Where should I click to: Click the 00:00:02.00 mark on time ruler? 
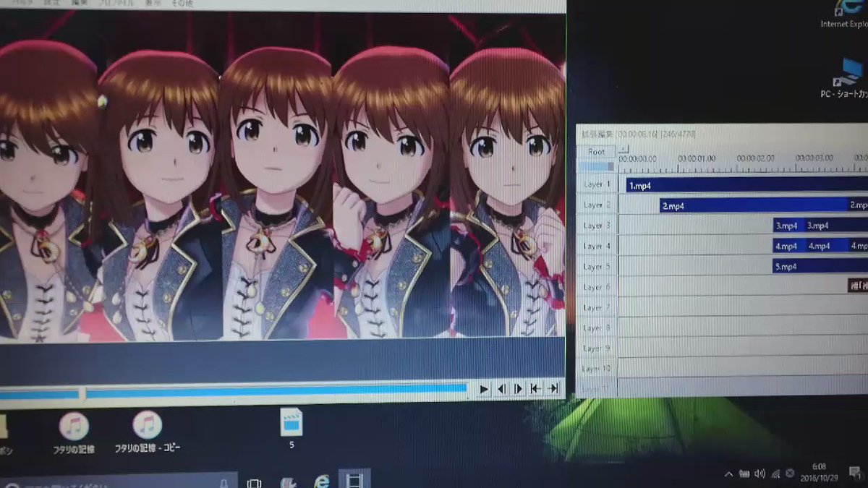[x=756, y=158]
